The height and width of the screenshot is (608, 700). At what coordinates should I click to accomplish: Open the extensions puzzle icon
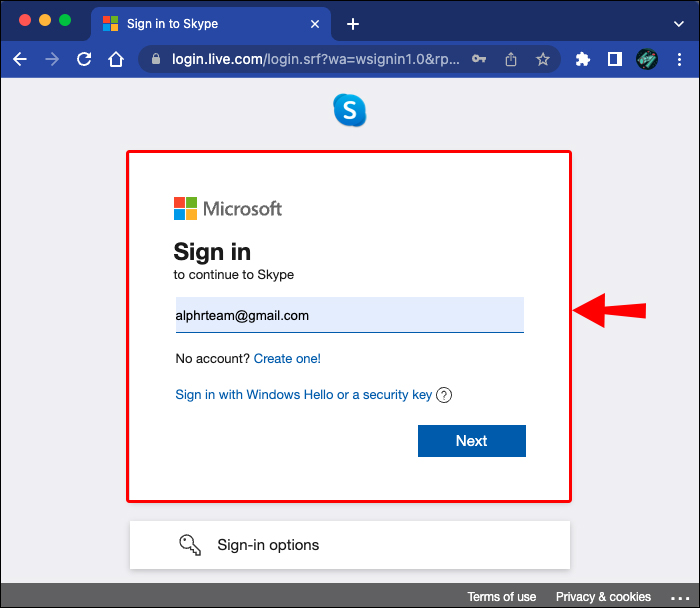[x=583, y=59]
